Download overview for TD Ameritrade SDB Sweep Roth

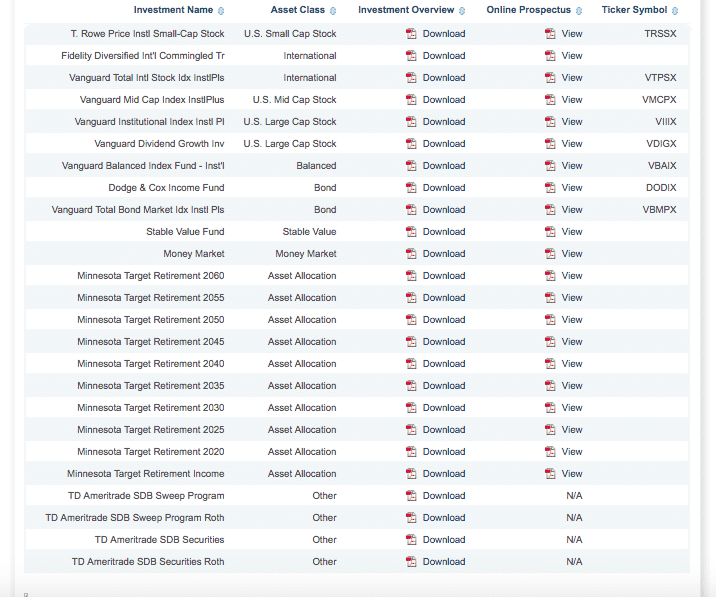click(x=444, y=518)
